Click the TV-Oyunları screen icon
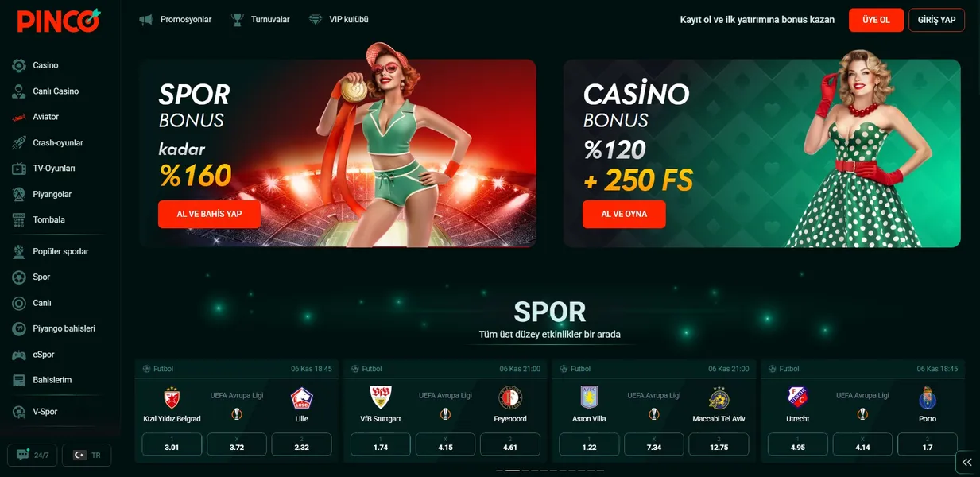The image size is (980, 477). coord(19,169)
